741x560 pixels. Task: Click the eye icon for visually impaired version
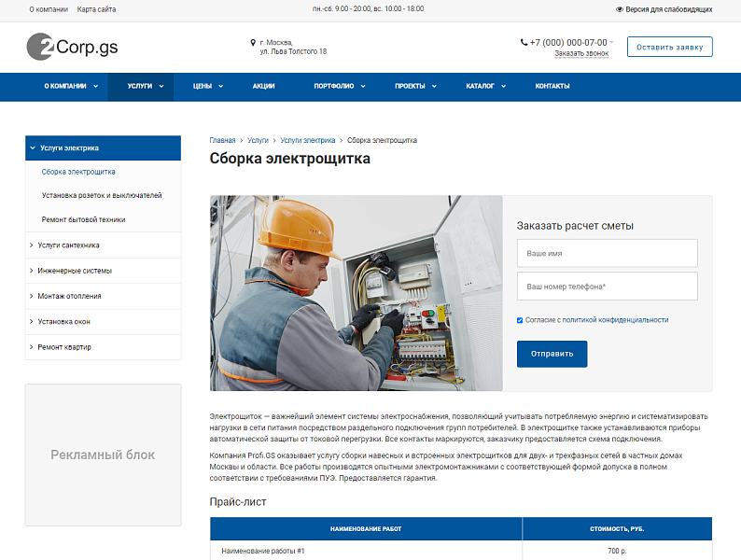coord(620,9)
